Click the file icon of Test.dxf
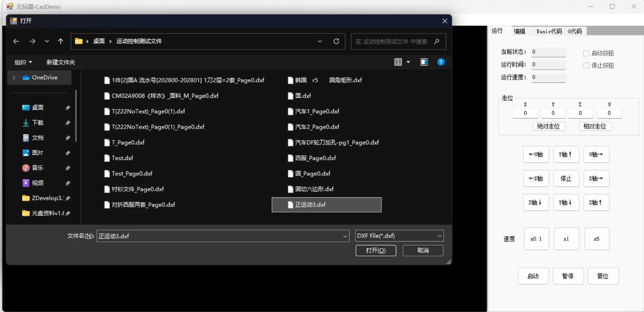 click(107, 158)
